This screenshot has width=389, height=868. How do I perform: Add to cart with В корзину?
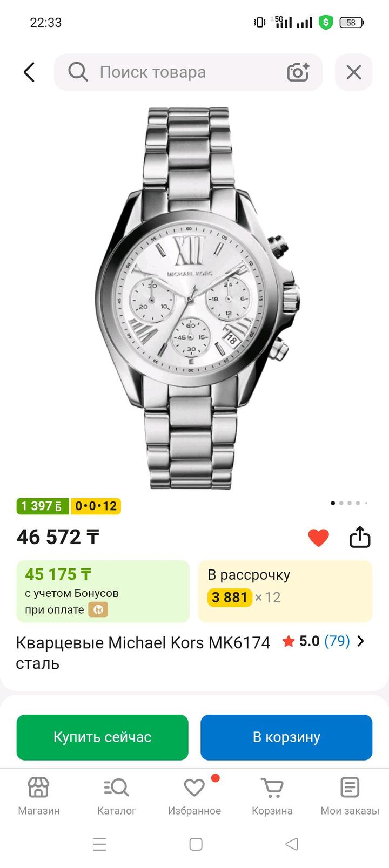(x=286, y=737)
